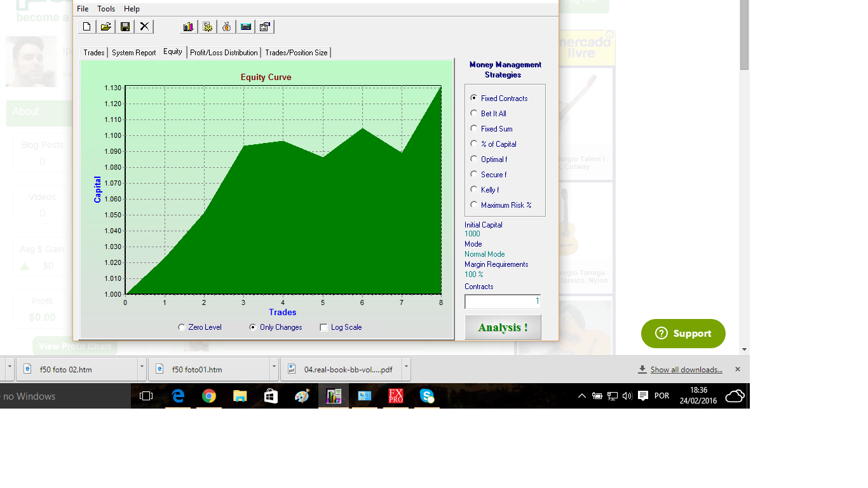Expand options for the real-book PDF download
Viewport: 868px width, 488px height.
(406, 369)
